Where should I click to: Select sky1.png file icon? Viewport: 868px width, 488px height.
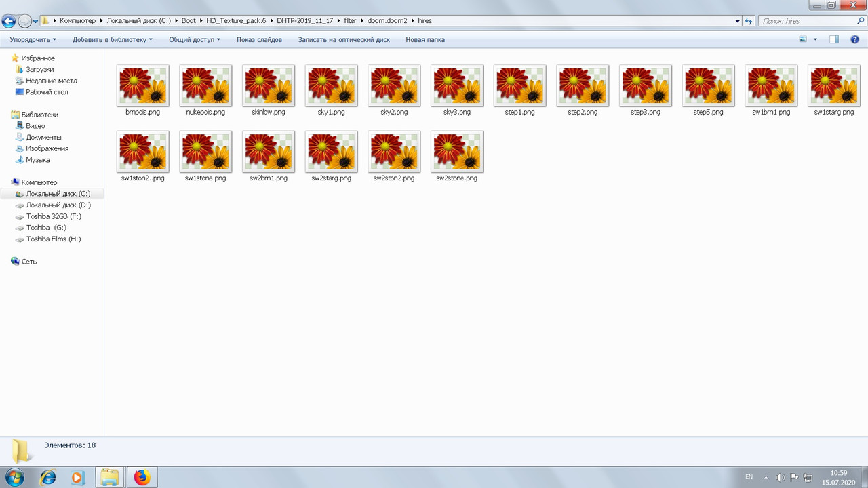(x=332, y=85)
